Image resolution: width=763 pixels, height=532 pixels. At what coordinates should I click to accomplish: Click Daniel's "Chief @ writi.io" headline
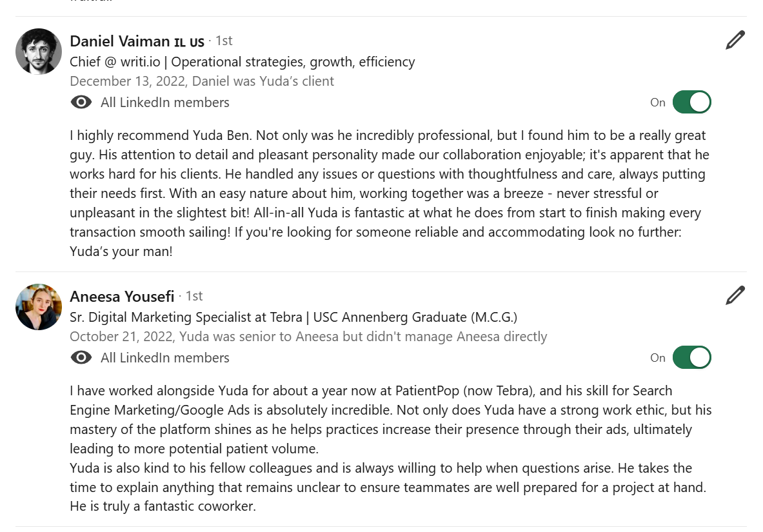[242, 62]
